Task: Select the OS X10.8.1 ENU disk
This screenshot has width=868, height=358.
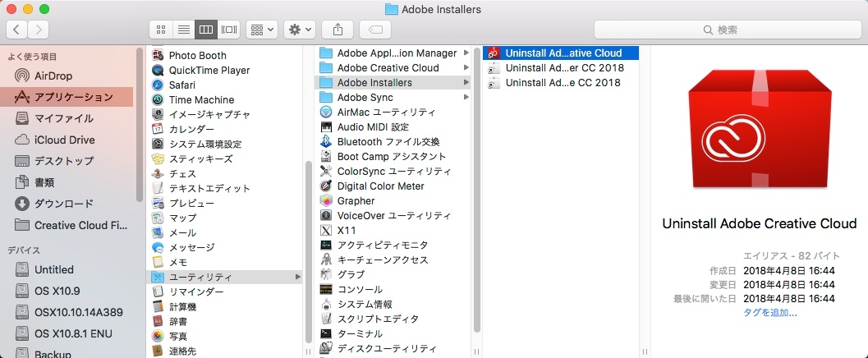Action: pos(67,333)
